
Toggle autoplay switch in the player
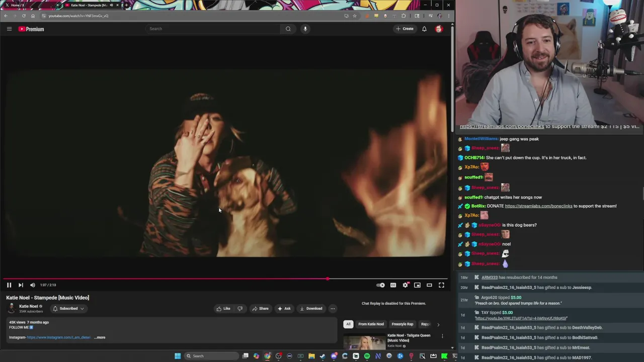point(381,285)
